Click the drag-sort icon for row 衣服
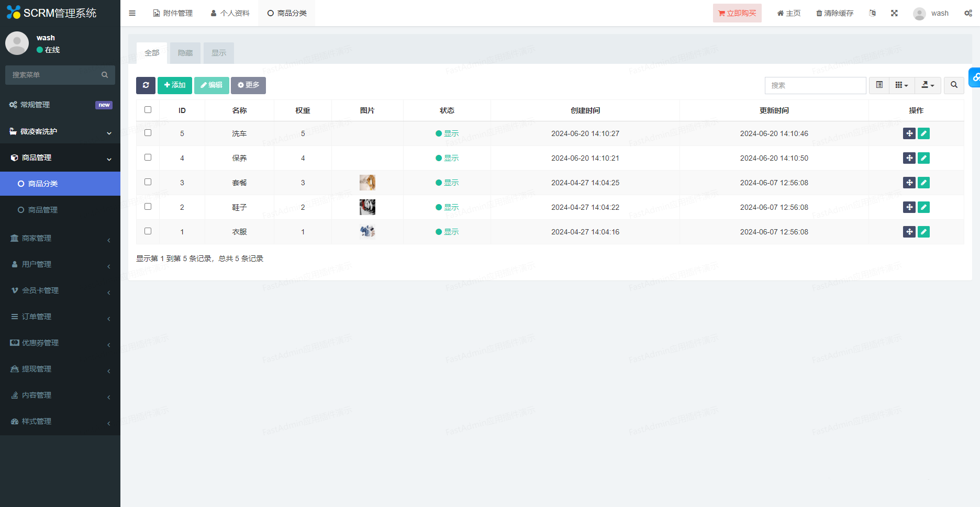 click(909, 232)
